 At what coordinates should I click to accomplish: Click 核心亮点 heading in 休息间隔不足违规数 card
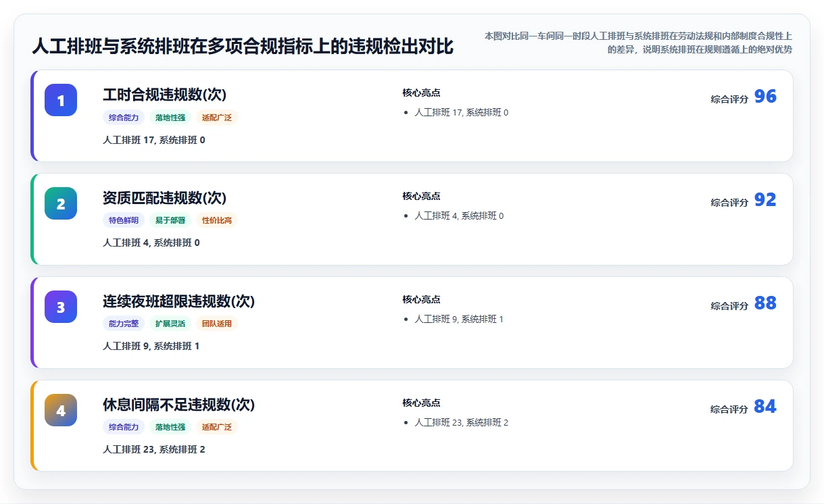click(421, 403)
